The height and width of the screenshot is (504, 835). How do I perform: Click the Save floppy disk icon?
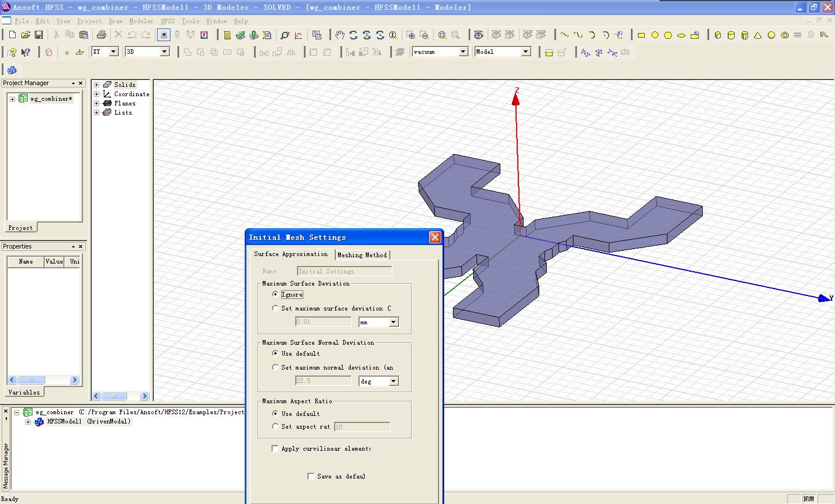[x=39, y=35]
